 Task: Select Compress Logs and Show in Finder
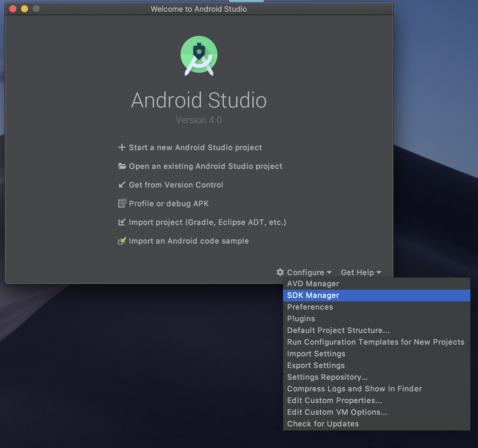(x=376, y=389)
